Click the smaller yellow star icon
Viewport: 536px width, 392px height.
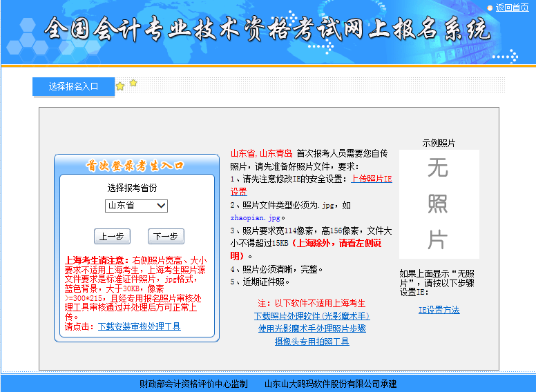point(133,83)
